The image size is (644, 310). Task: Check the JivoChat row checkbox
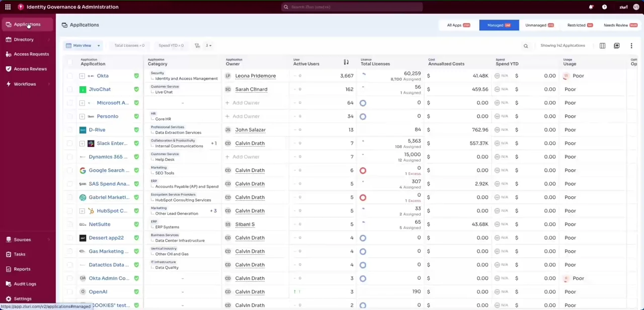click(x=70, y=90)
